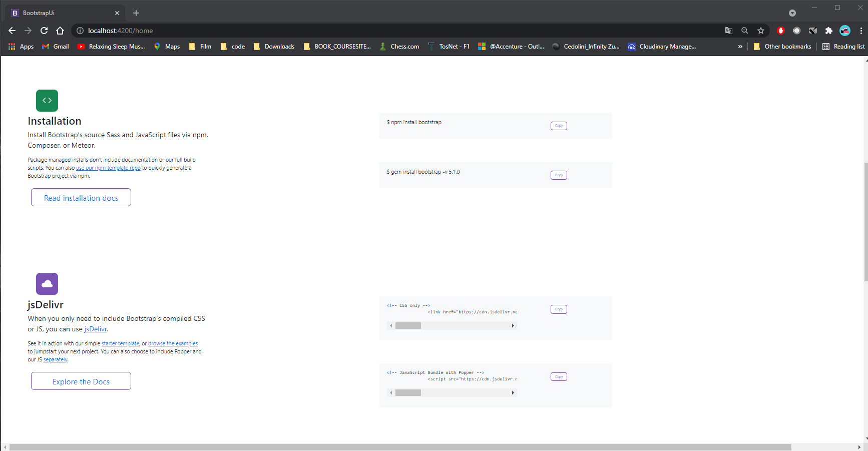This screenshot has height=451, width=868.
Task: Open the Film bookmark folder
Action: (x=200, y=47)
